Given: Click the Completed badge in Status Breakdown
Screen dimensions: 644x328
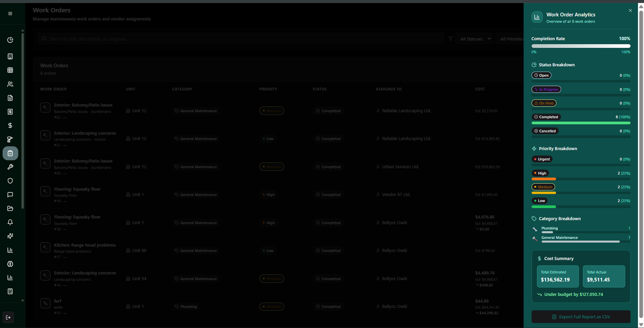Looking at the screenshot, I should pos(546,117).
